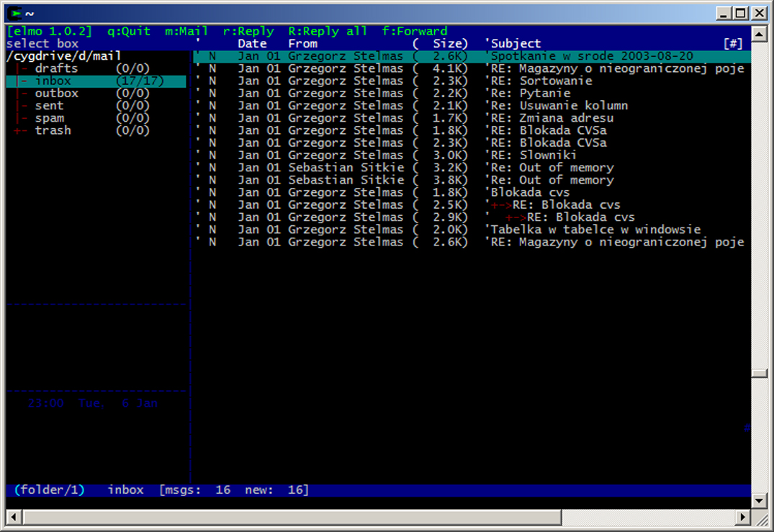This screenshot has height=532, width=774.
Task: Click the vertical scrollbar down arrow
Action: pos(759,500)
